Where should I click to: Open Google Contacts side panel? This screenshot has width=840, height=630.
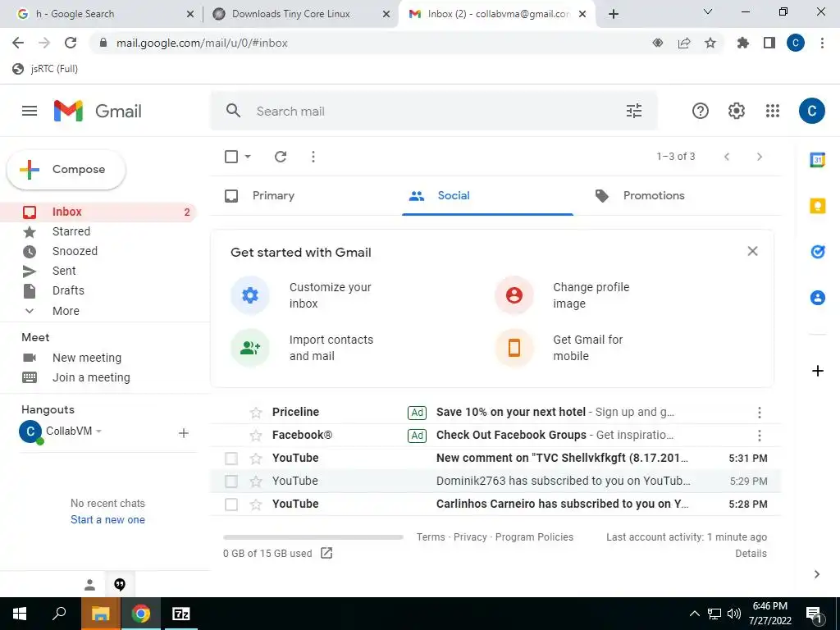coord(818,297)
